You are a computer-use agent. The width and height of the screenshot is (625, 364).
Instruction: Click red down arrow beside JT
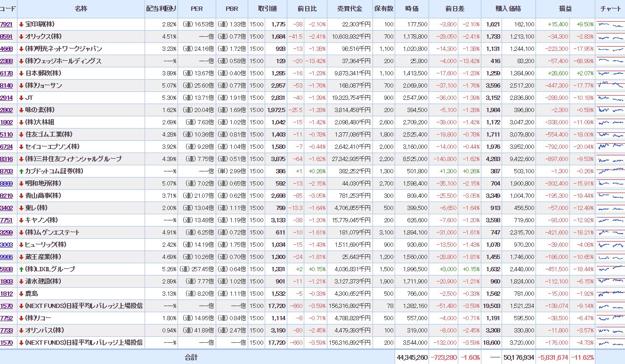(21, 97)
